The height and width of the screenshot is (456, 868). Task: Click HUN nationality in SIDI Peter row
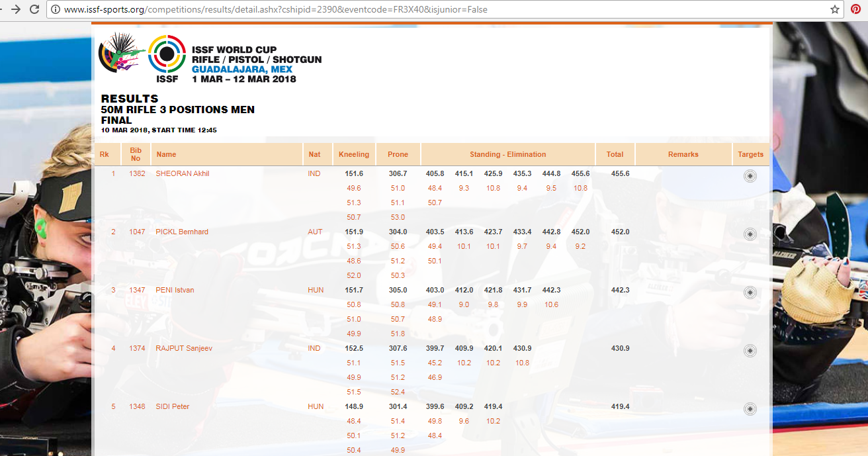coord(316,406)
